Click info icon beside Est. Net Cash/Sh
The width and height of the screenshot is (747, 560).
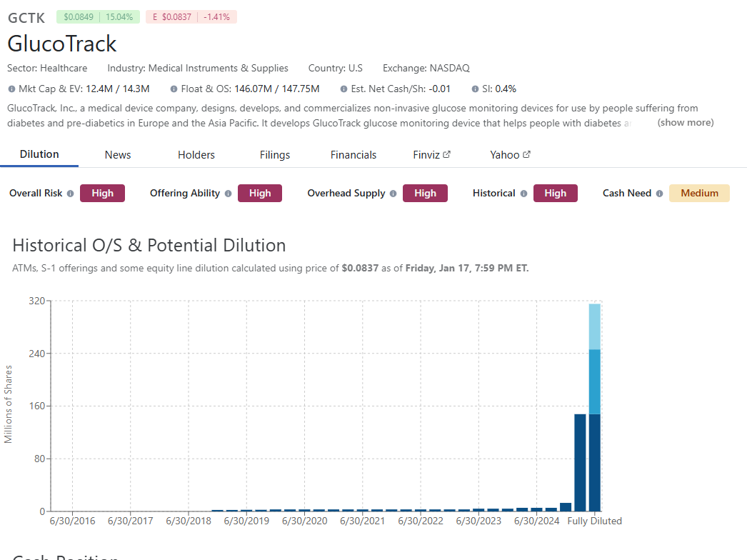344,89
